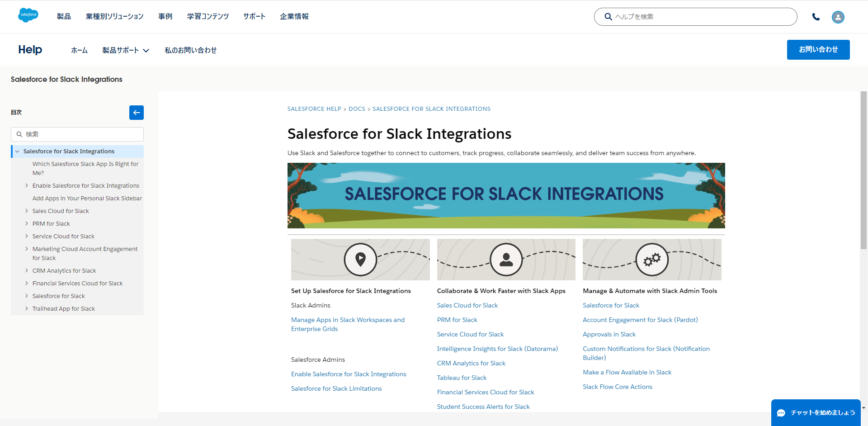Click the DOCS breadcrumb
The height and width of the screenshot is (426, 868).
coord(357,109)
